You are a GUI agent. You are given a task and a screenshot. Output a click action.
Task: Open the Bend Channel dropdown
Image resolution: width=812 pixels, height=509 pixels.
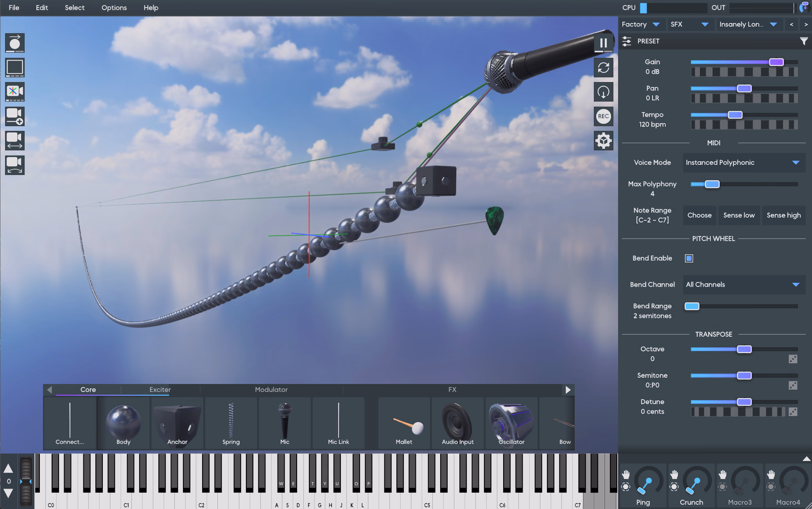click(744, 285)
